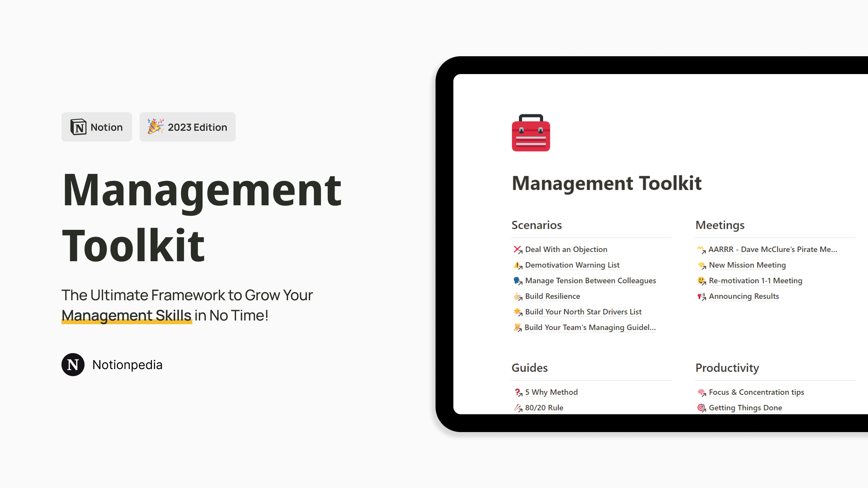Screen dimensions: 868x488
Task: Open the New Mission Meeting page
Action: coord(747,265)
